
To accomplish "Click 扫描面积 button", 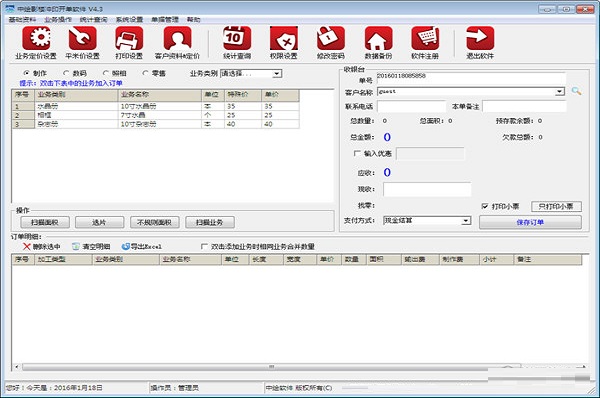I will click(x=45, y=222).
